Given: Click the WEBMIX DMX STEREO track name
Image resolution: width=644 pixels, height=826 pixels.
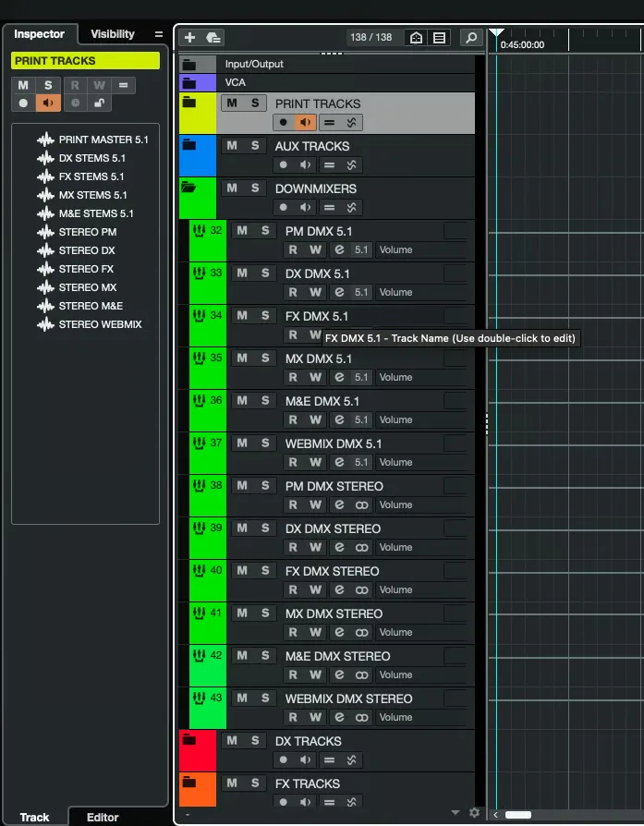Looking at the screenshot, I should coord(348,698).
